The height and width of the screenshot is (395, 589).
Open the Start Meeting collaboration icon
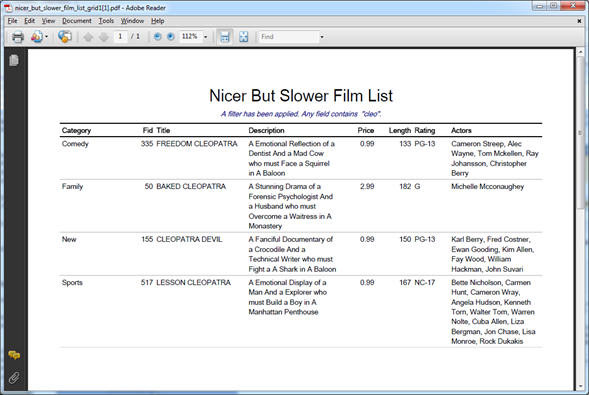coord(36,37)
